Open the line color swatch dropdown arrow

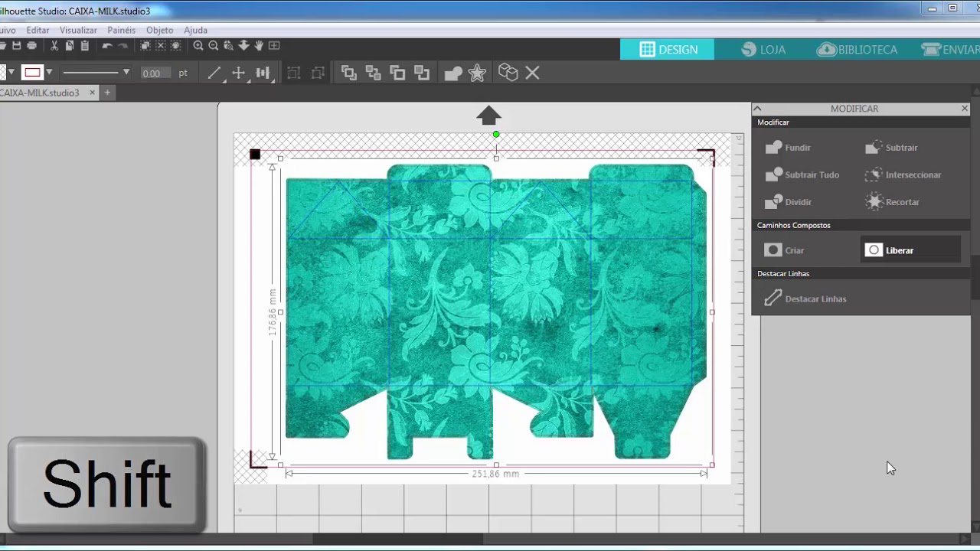pos(49,73)
